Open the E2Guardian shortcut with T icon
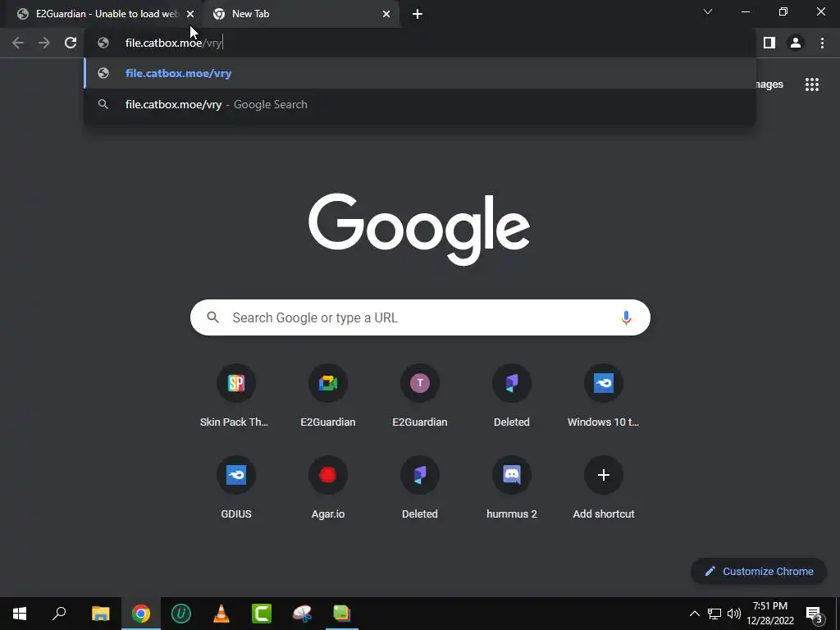Image resolution: width=840 pixels, height=630 pixels. (420, 396)
